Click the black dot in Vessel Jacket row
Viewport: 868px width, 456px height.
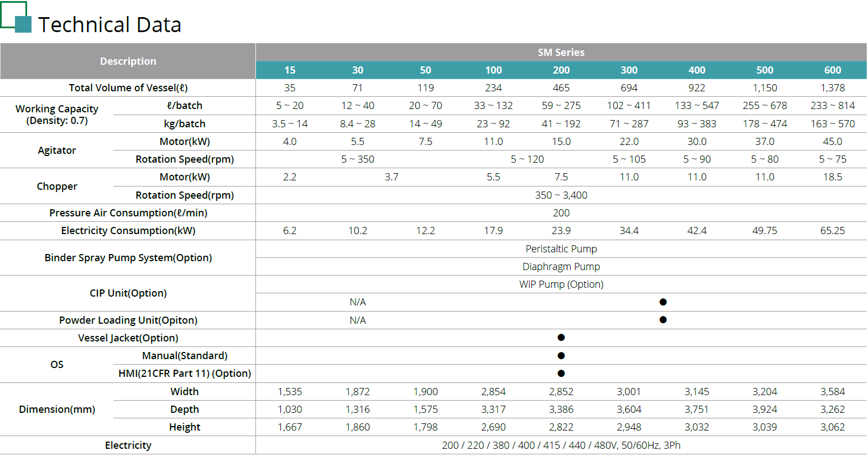coord(561,338)
